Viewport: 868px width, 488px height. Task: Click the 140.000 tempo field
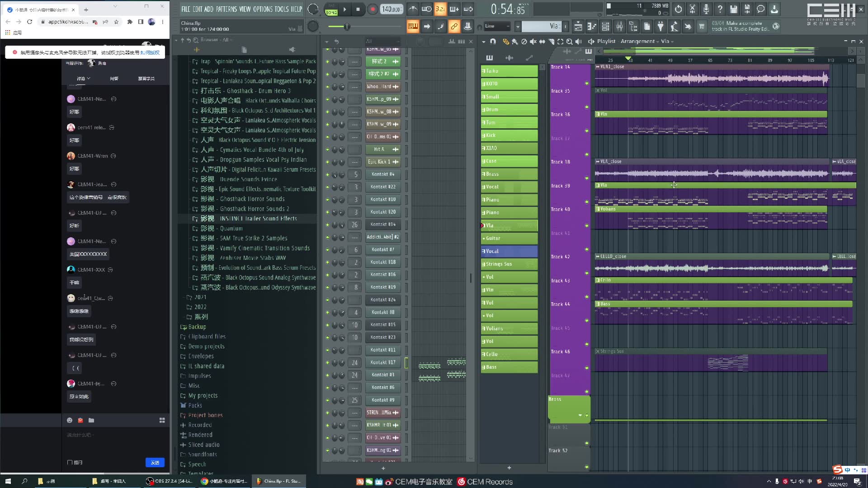392,9
